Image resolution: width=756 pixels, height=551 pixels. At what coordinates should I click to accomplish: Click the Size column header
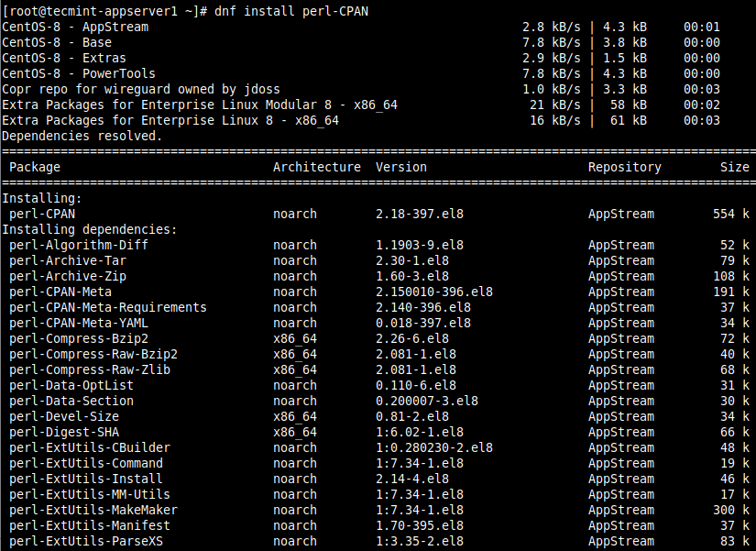[734, 167]
